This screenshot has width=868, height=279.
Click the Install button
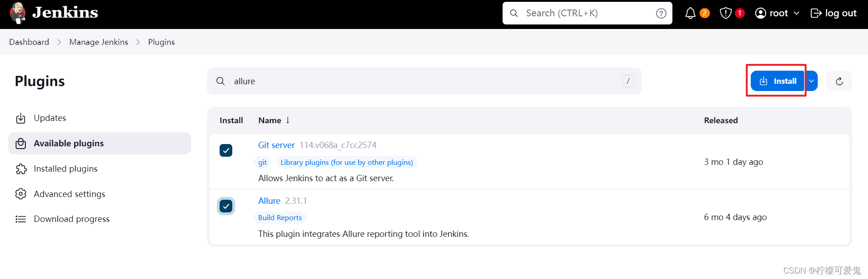tap(777, 81)
